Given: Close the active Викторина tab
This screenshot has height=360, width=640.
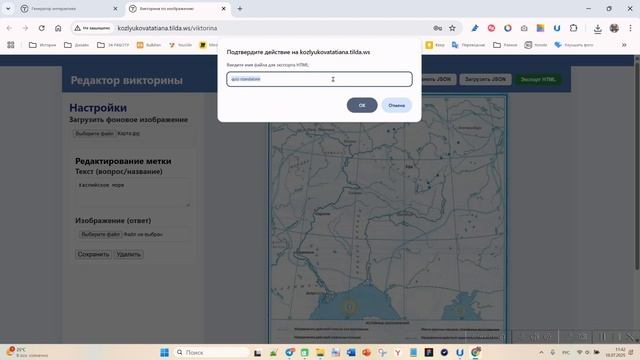Looking at the screenshot, I should click(224, 9).
